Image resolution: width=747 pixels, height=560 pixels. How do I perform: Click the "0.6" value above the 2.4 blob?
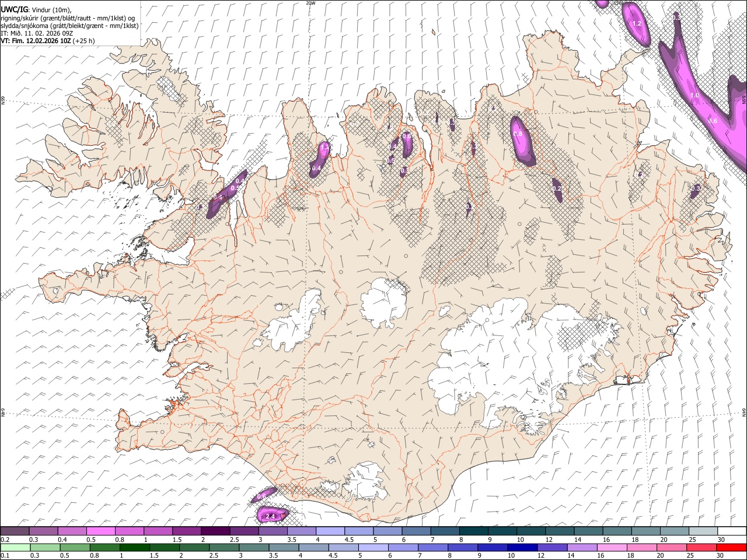tap(261, 496)
